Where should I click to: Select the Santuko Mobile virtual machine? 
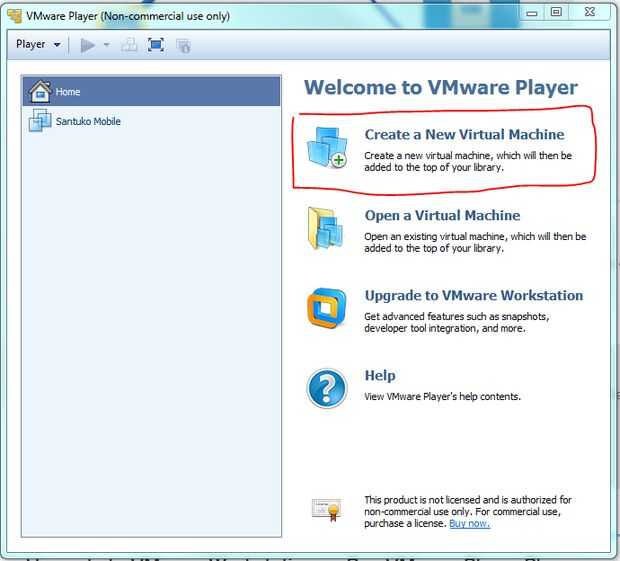[x=151, y=121]
